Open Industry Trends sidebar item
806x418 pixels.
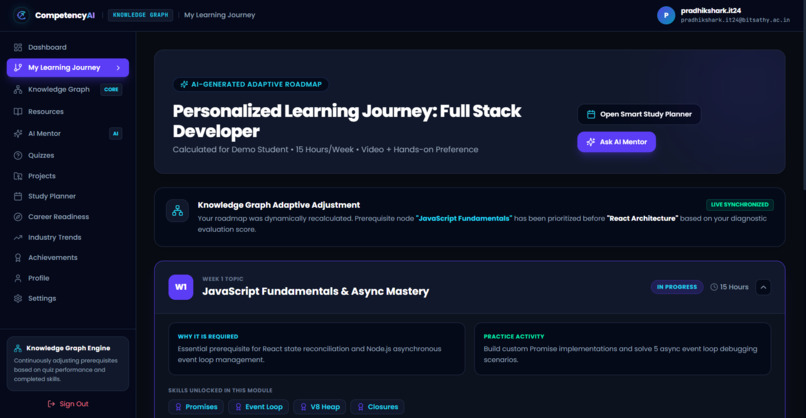pos(68,238)
